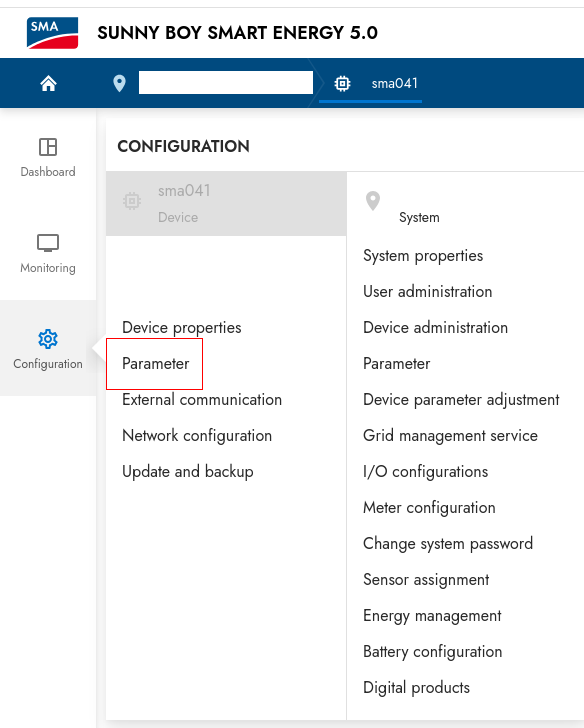
Task: Open Grid management service
Action: (x=450, y=436)
